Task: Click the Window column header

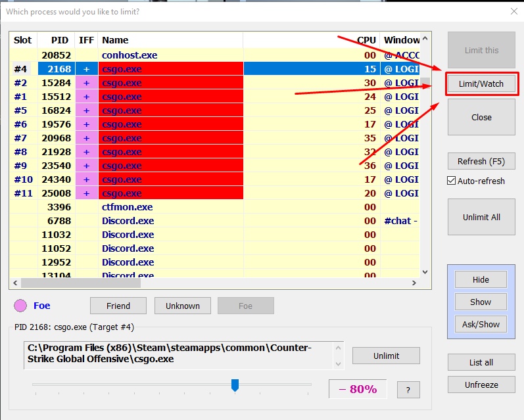Action: click(400, 40)
